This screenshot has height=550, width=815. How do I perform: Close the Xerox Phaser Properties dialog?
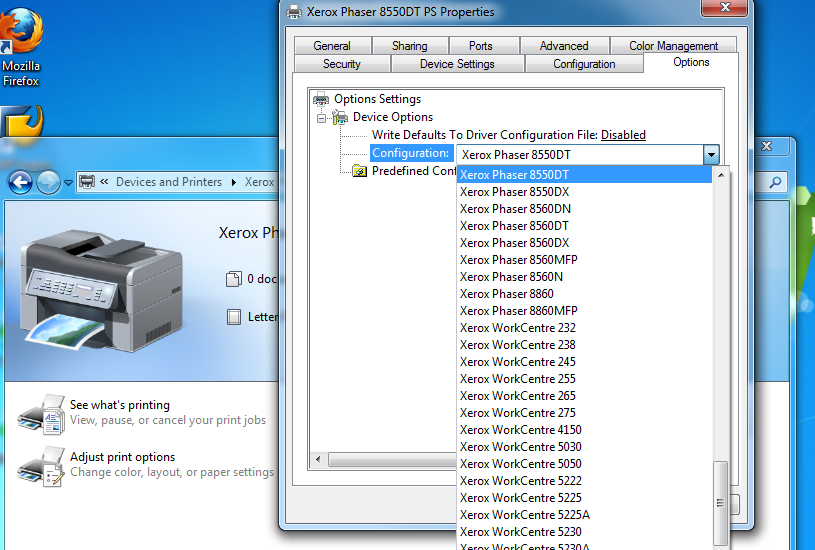[725, 7]
